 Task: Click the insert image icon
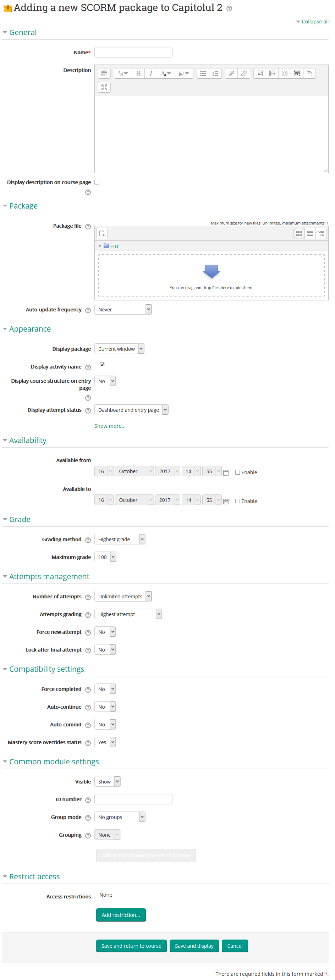pyautogui.click(x=260, y=73)
